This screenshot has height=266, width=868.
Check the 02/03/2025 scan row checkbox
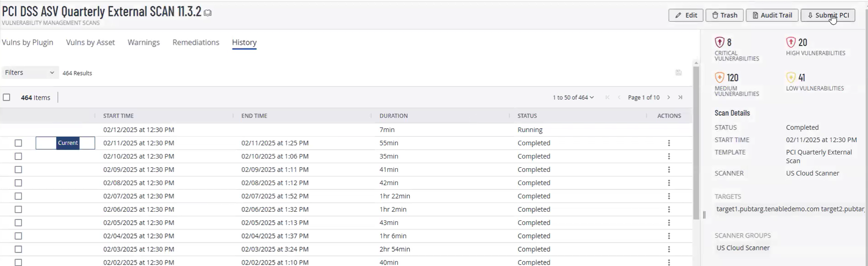(x=18, y=249)
